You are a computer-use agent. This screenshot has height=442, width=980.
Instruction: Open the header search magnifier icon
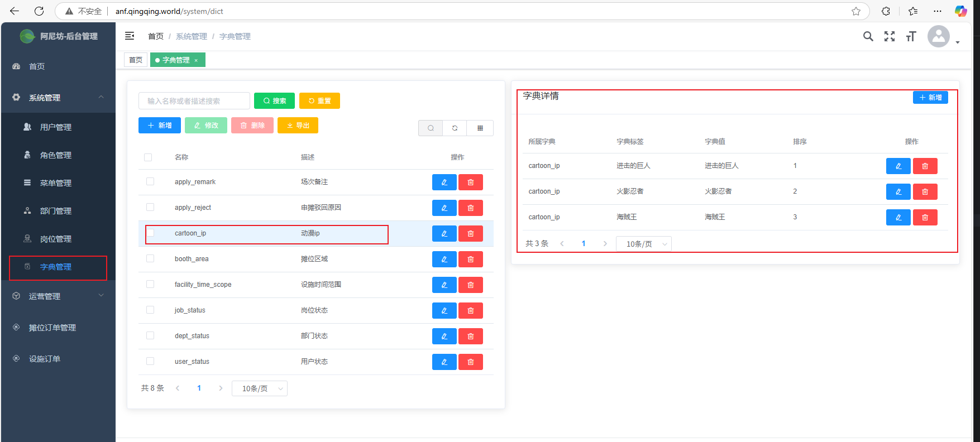(x=868, y=36)
